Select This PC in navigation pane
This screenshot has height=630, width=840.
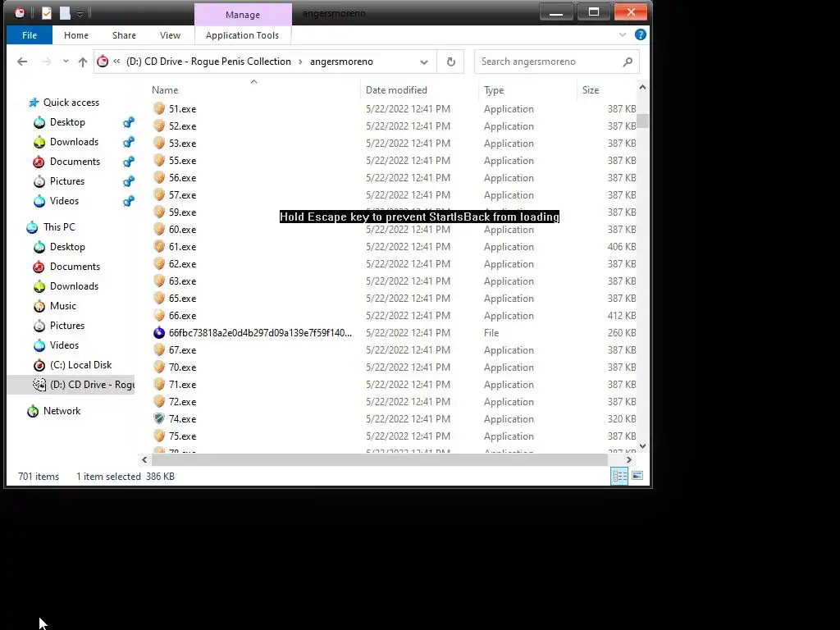point(59,227)
